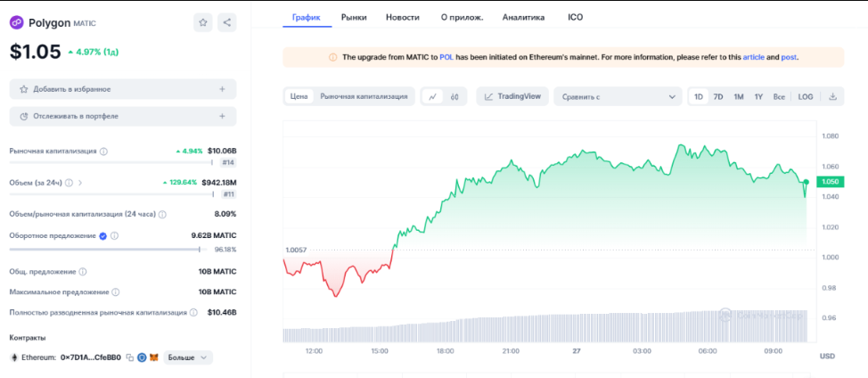Screen dimensions: 868x378
Task: Click the plus icon on Отслеживать в портфеле
Action: [x=222, y=116]
